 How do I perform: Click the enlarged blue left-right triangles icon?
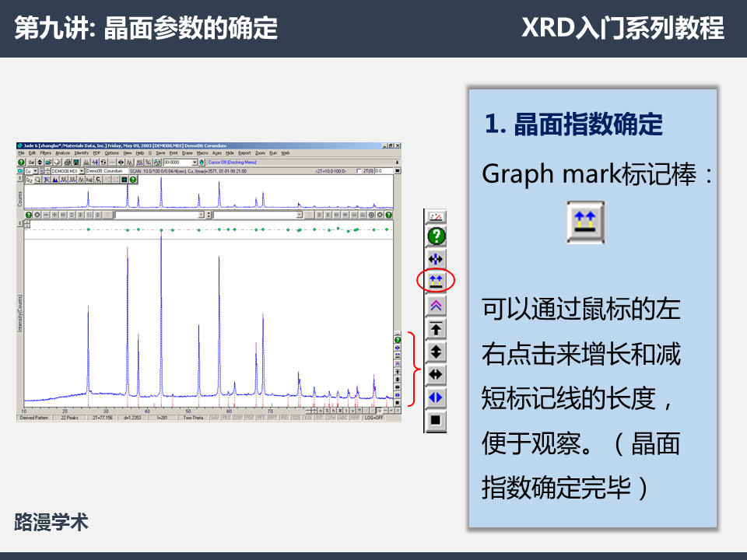[436, 397]
